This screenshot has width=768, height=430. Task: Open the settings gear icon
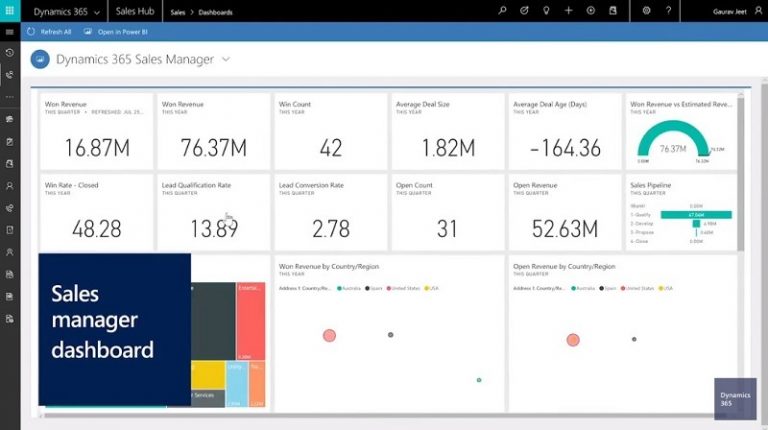(x=646, y=10)
